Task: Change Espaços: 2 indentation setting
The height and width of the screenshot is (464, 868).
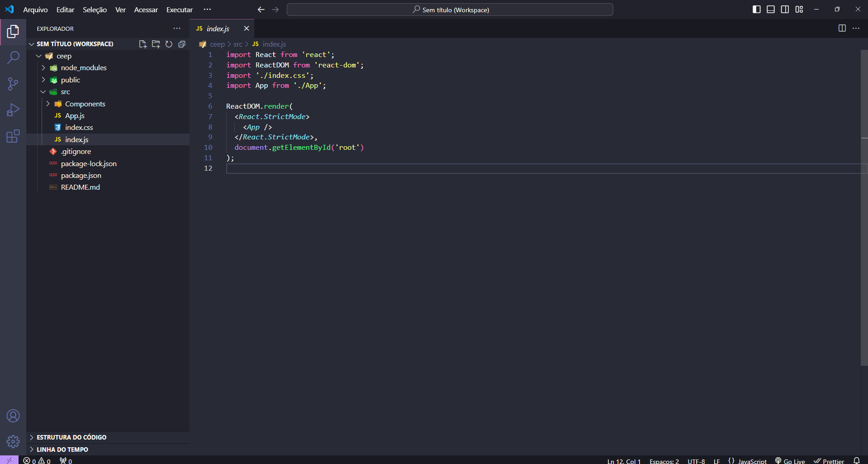Action: point(664,461)
